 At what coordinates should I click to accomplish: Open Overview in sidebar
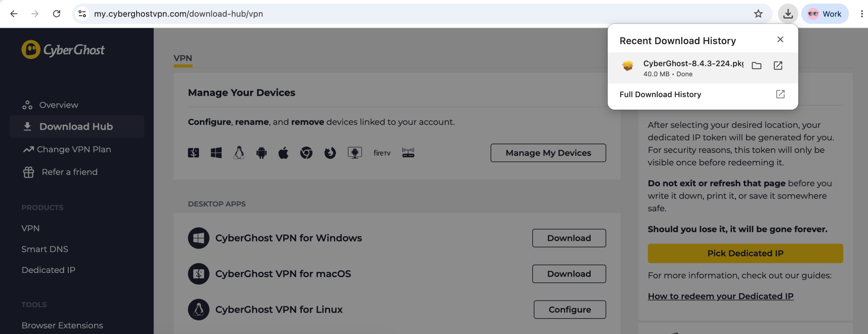pos(59,105)
